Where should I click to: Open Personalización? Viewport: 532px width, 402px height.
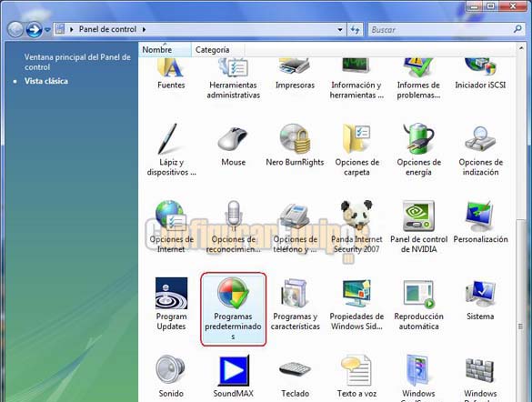pyautogui.click(x=480, y=222)
